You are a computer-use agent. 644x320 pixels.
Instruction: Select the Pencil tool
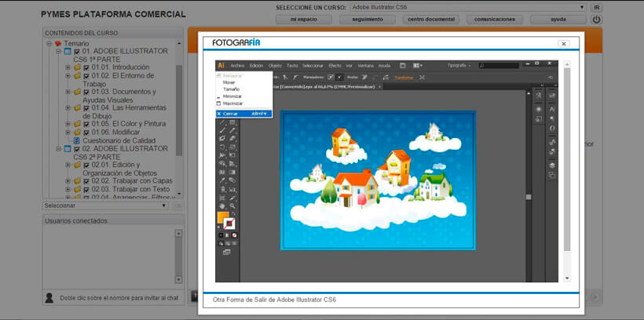click(232, 130)
